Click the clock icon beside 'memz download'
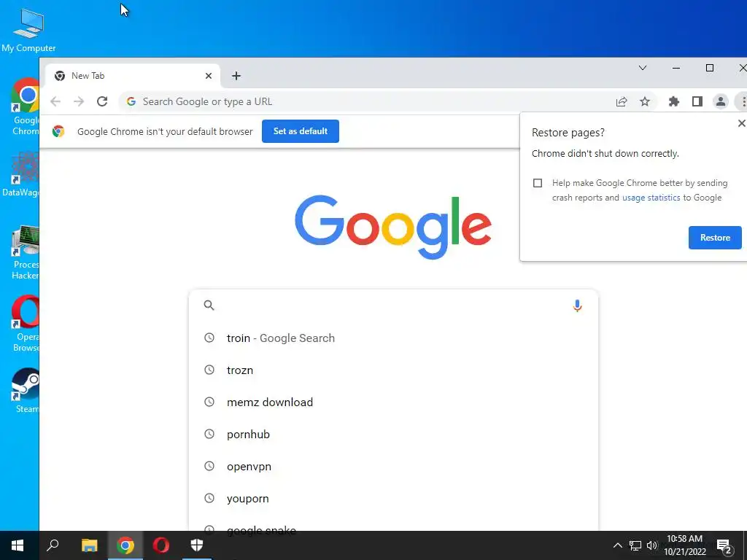The image size is (747, 560). pyautogui.click(x=209, y=402)
